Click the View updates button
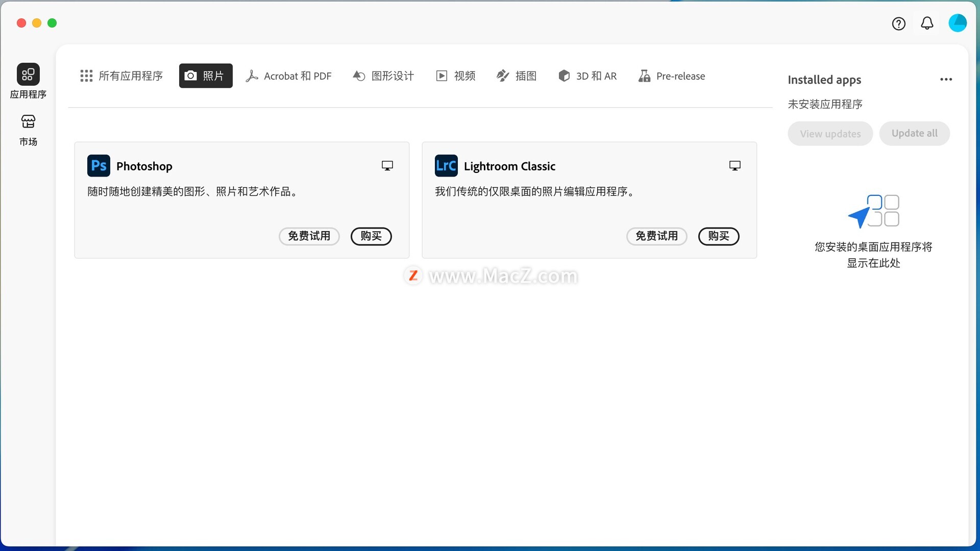This screenshot has width=980, height=551. (x=829, y=133)
